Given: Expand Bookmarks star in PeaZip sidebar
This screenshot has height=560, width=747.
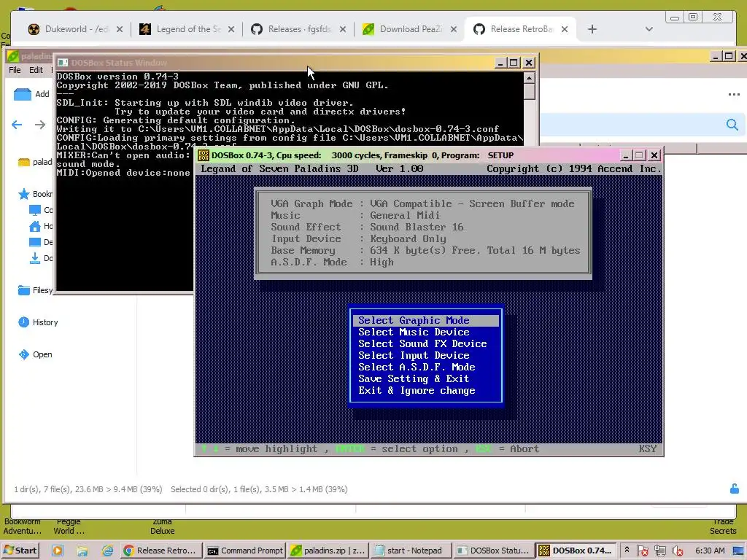Looking at the screenshot, I should (24, 194).
